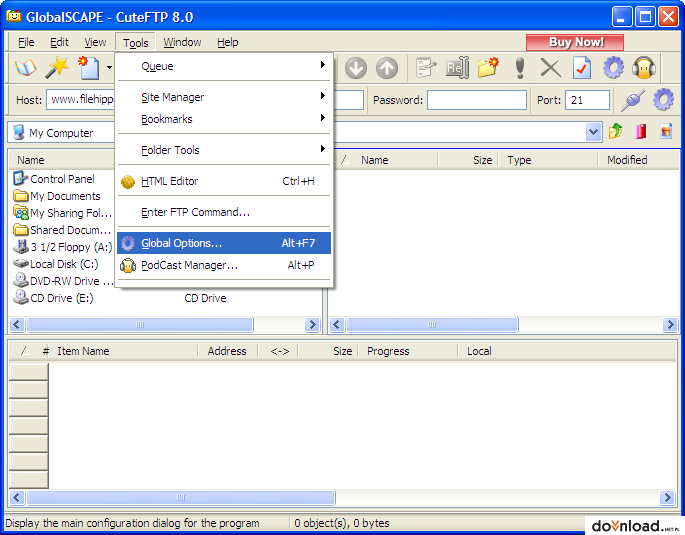This screenshot has height=535, width=685.
Task: Go up one folder in remote pane
Action: pos(616,131)
